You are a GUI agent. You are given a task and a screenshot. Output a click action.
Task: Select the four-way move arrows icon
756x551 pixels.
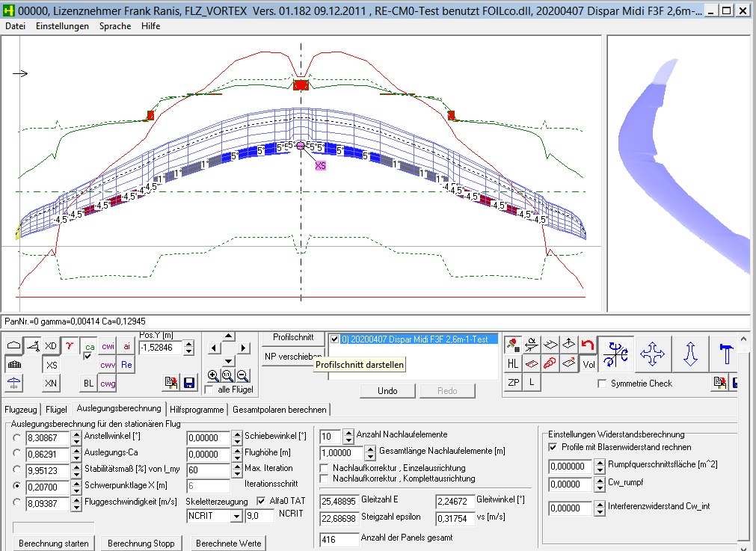653,354
